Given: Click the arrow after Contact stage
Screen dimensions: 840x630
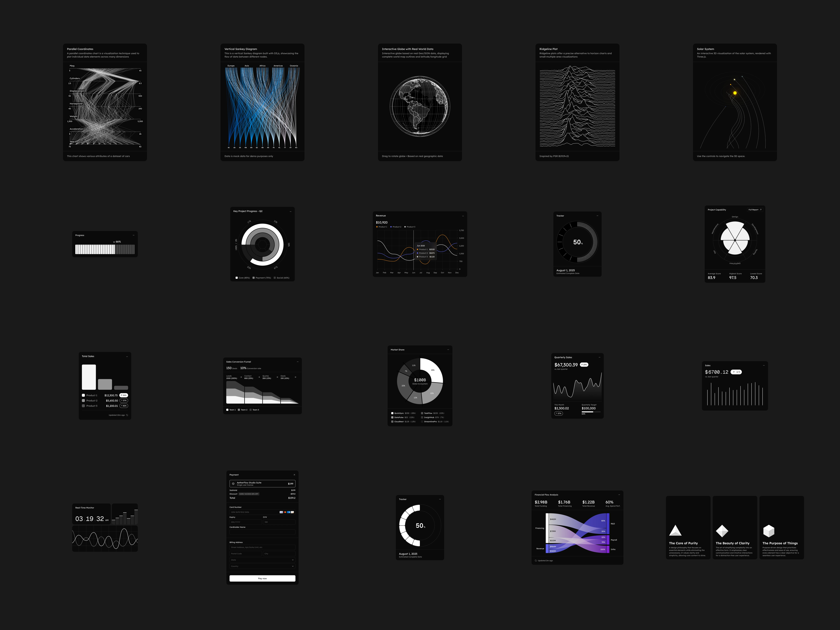Looking at the screenshot, I should [259, 377].
